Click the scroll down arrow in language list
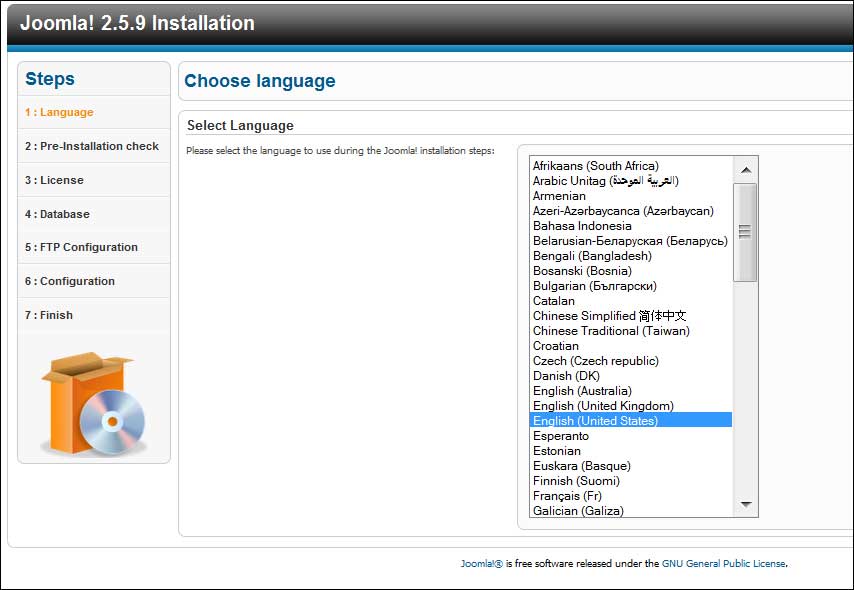 746,504
